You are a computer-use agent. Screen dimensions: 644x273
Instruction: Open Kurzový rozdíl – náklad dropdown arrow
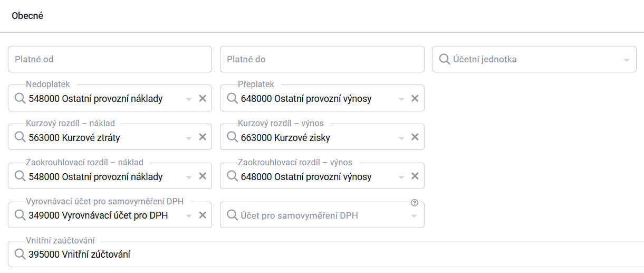tap(189, 138)
